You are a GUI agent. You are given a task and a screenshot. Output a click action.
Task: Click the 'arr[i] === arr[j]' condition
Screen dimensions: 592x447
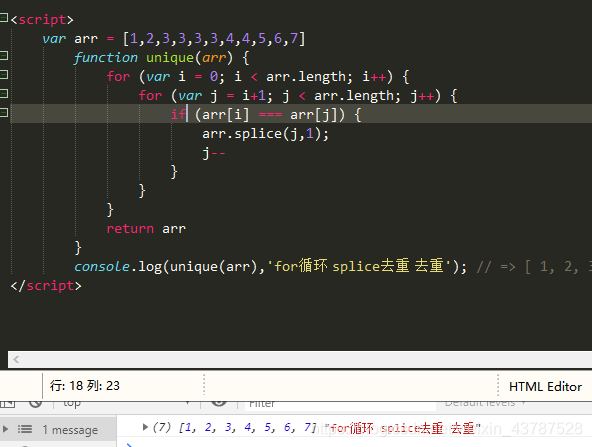[x=270, y=114]
